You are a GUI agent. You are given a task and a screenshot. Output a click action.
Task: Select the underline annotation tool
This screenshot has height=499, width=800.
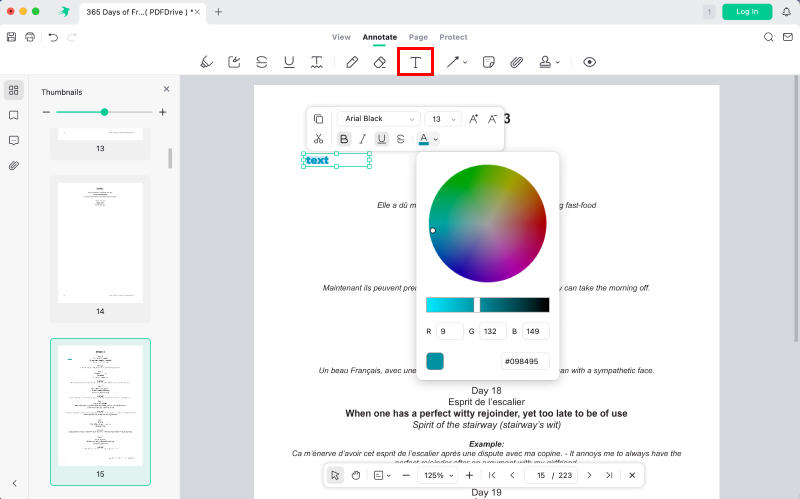click(x=289, y=62)
